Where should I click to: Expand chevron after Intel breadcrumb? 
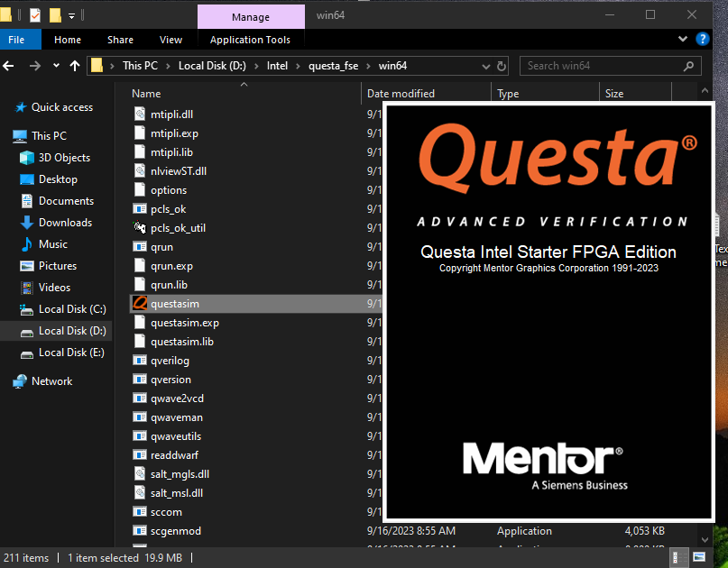(298, 66)
